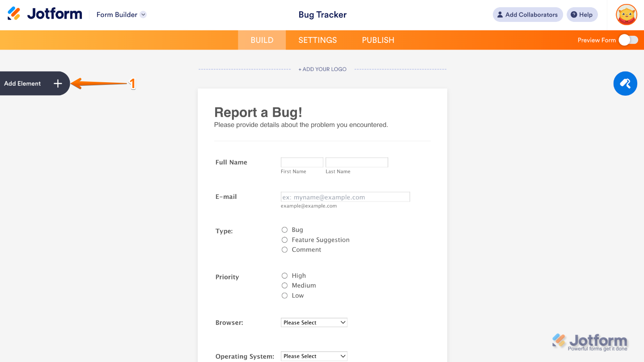
Task: Open the PUBLISH tab
Action: click(x=378, y=40)
